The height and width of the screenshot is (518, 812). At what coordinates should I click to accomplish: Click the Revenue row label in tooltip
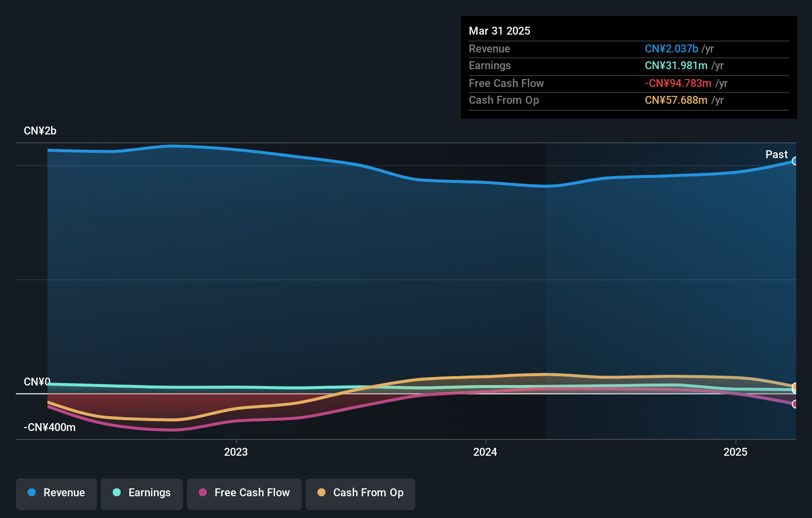(489, 48)
